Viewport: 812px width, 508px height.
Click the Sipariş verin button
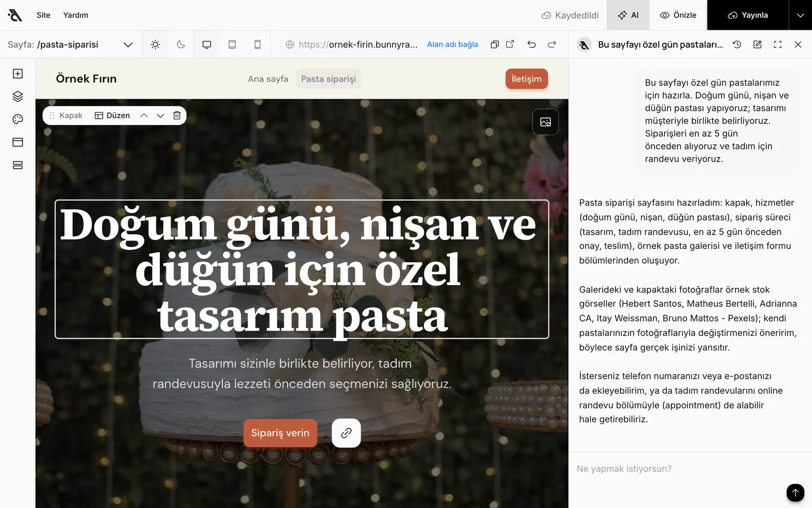(x=280, y=433)
